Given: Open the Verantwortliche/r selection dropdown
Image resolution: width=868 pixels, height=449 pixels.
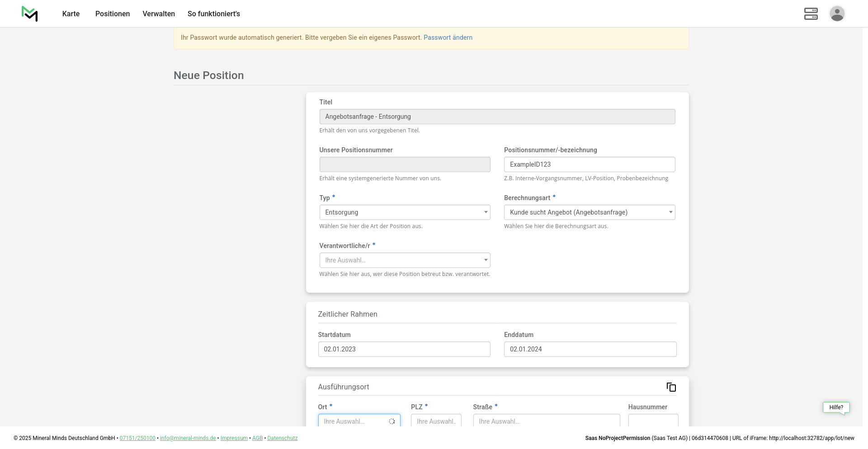Looking at the screenshot, I should [404, 260].
